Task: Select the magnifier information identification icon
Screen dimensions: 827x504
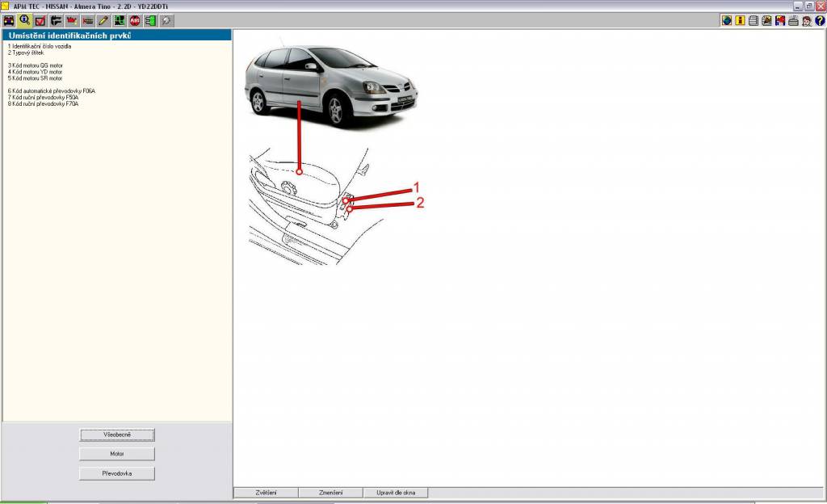Action: pyautogui.click(x=24, y=21)
